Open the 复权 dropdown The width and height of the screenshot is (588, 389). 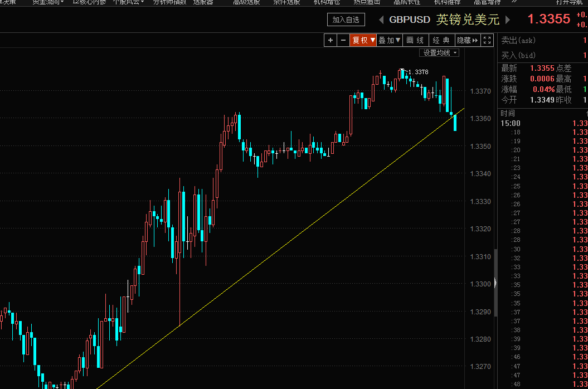363,40
